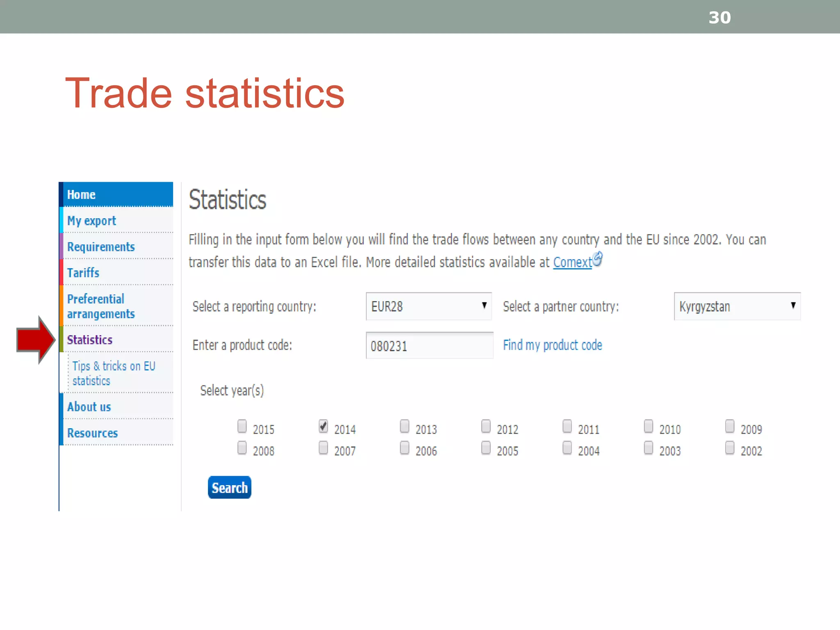Open Tips & tricks on EU statistics

click(113, 373)
